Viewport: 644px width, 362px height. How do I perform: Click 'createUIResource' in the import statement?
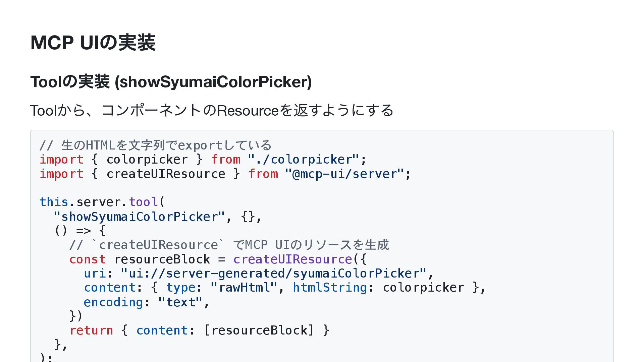tap(166, 174)
